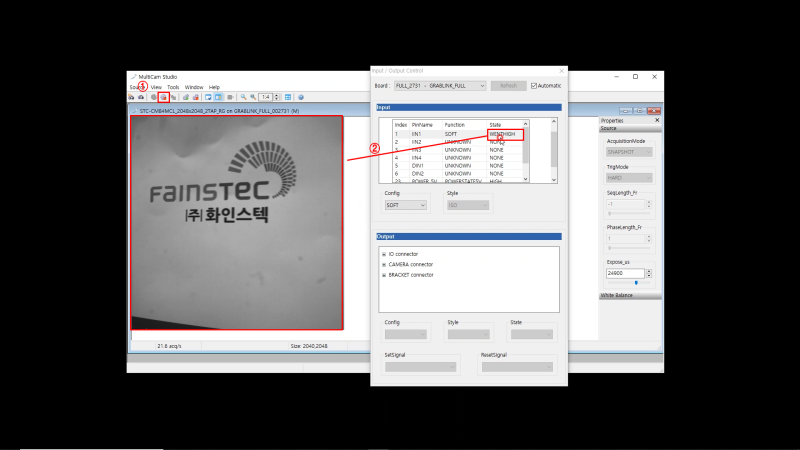The image size is (800, 450).
Task: Click the Expose_us value field
Action: click(x=625, y=273)
